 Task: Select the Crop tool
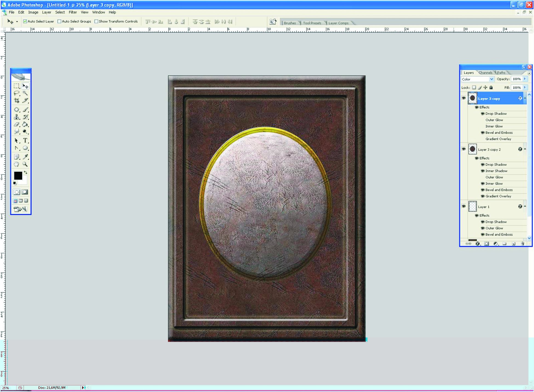[x=16, y=101]
